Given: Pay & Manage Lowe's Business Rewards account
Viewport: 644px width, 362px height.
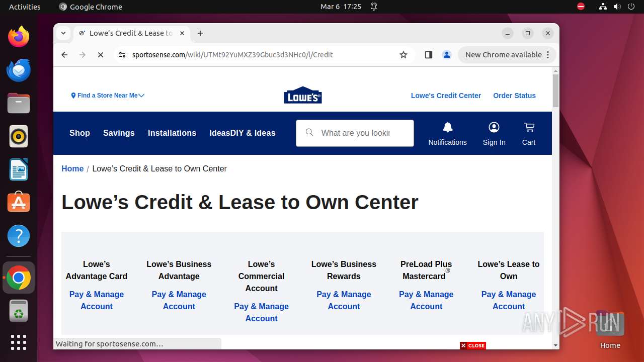Looking at the screenshot, I should point(344,300).
